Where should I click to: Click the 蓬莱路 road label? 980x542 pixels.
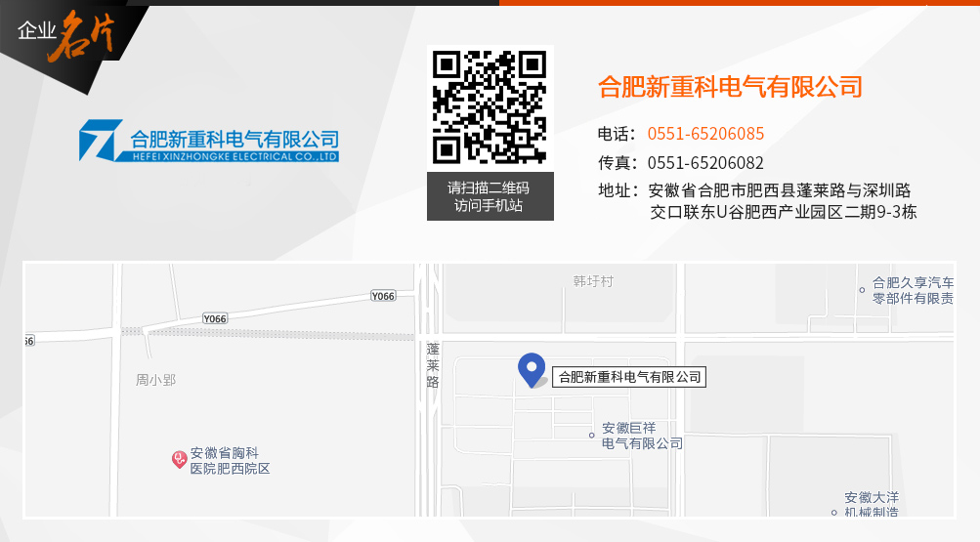click(x=433, y=365)
